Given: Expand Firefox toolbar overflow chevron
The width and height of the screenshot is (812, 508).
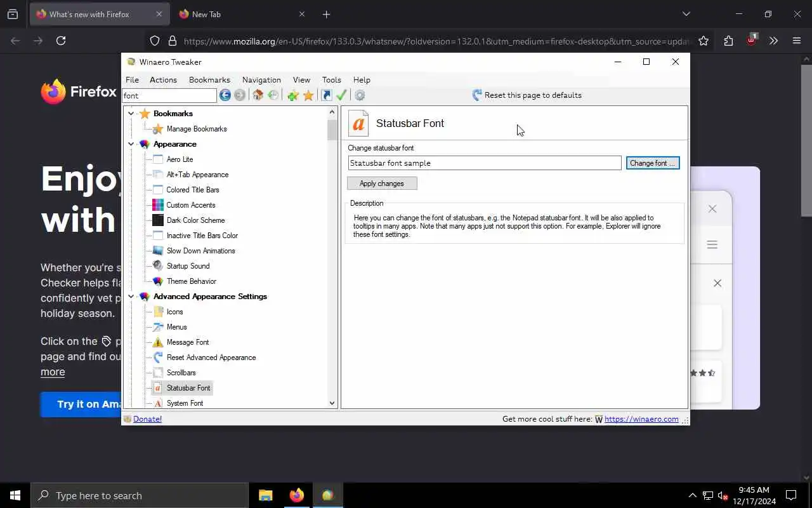Looking at the screenshot, I should pyautogui.click(x=774, y=41).
